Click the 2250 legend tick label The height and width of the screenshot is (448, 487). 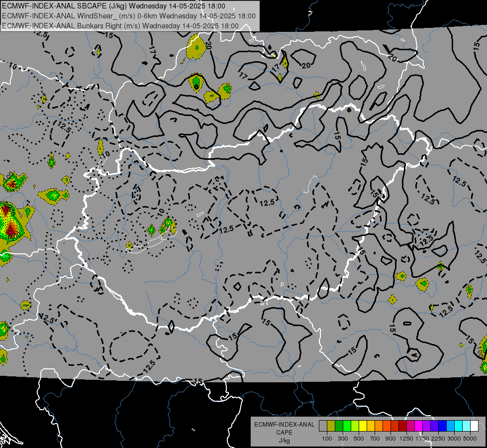pyautogui.click(x=438, y=439)
